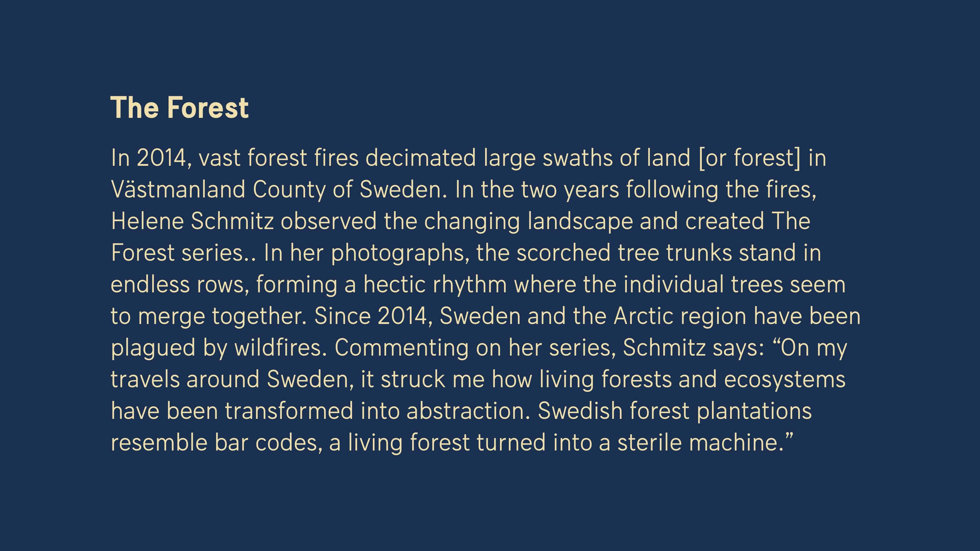The image size is (980, 551).
Task: Click the bracketed text "[or forest]"
Action: point(750,158)
